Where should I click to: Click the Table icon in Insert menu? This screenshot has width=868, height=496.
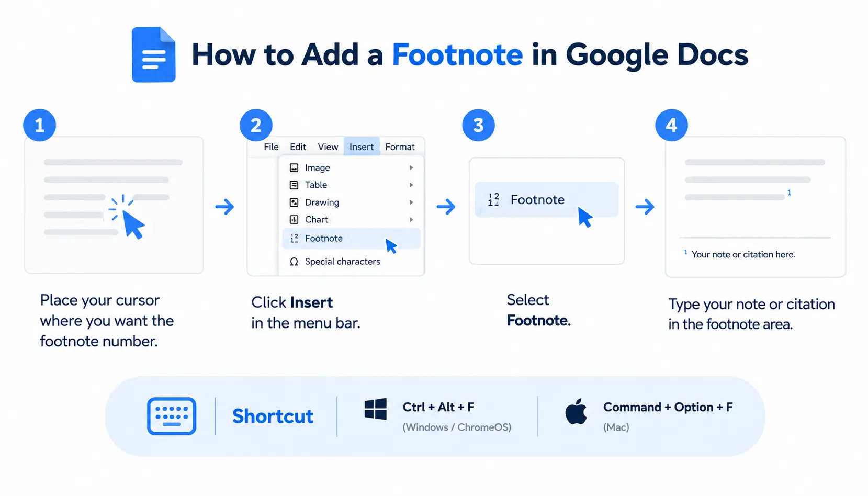[294, 185]
